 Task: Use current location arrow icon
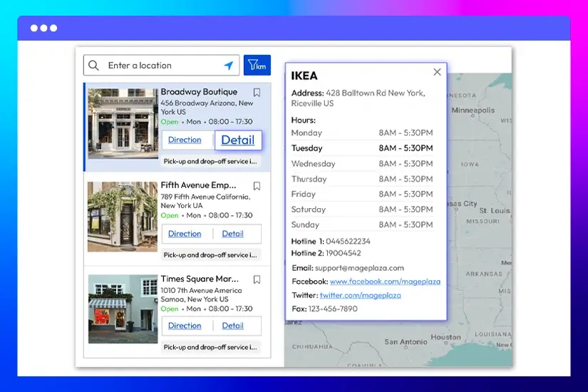coord(228,66)
